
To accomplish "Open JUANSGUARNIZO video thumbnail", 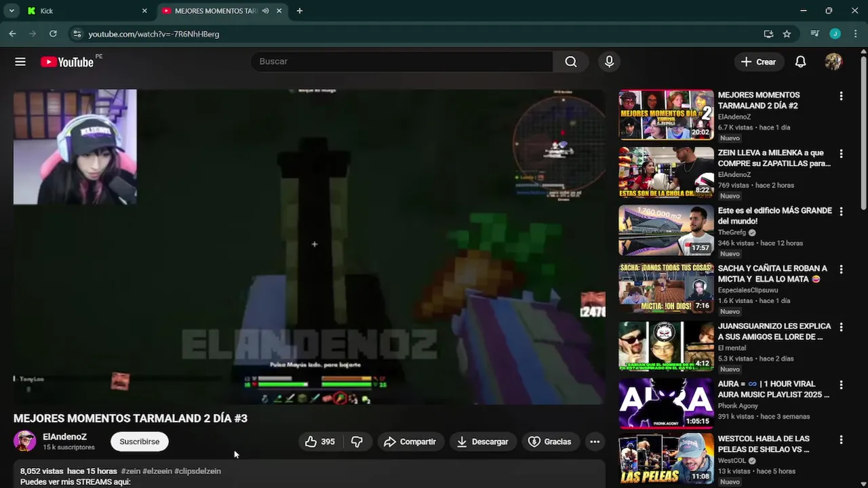I will (x=666, y=345).
